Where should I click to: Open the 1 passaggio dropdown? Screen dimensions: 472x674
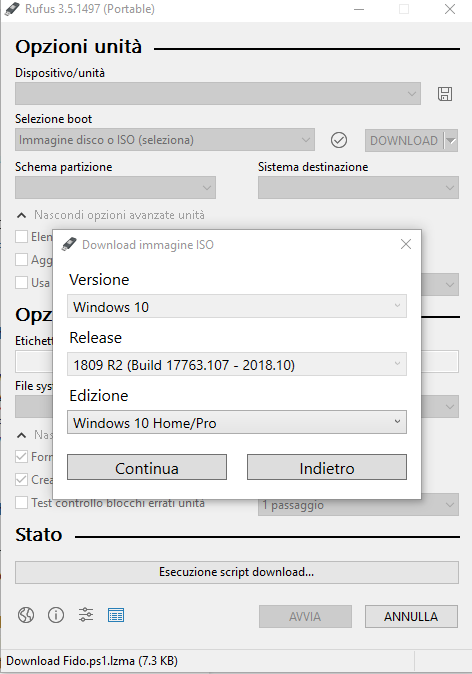coord(359,505)
